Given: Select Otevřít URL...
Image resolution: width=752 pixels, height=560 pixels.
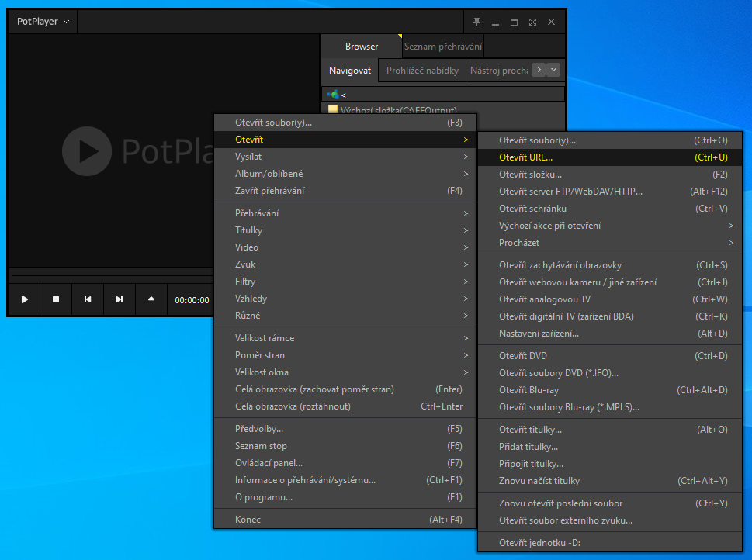Looking at the screenshot, I should click(x=610, y=157).
